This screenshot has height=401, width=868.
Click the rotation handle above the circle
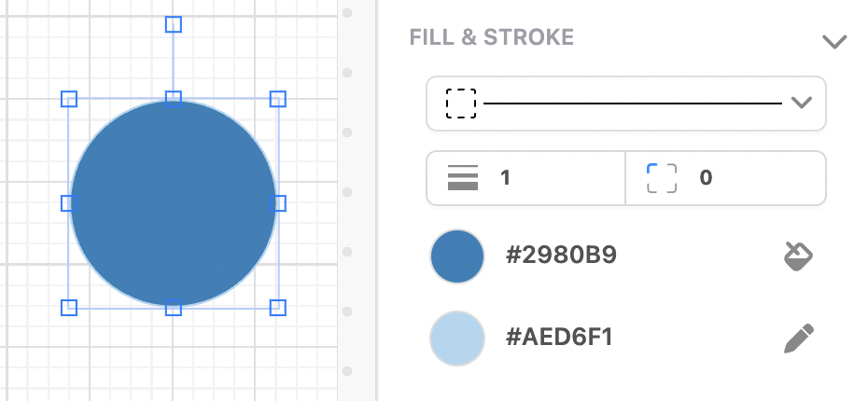[173, 24]
